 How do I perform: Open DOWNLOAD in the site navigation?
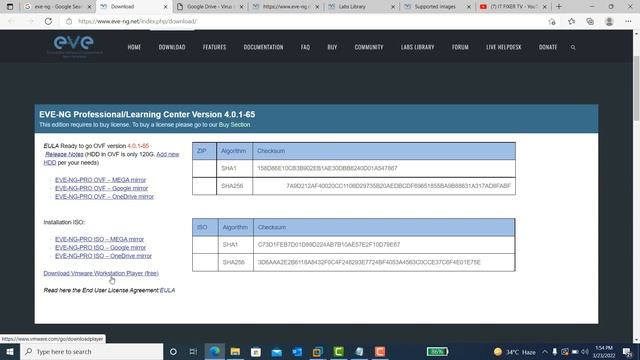[x=172, y=47]
